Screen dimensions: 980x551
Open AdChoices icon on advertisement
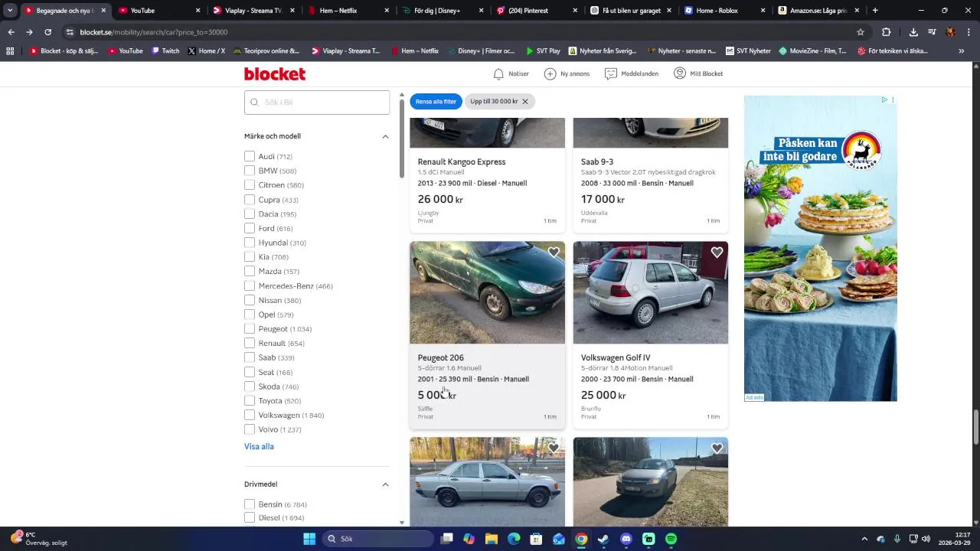pyautogui.click(x=884, y=100)
